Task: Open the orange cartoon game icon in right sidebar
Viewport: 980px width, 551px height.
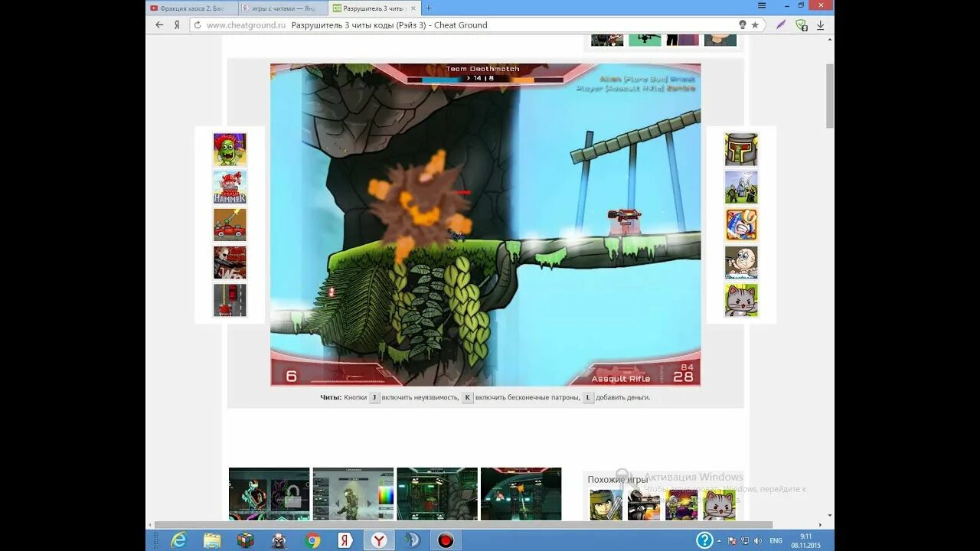Action: point(741,225)
